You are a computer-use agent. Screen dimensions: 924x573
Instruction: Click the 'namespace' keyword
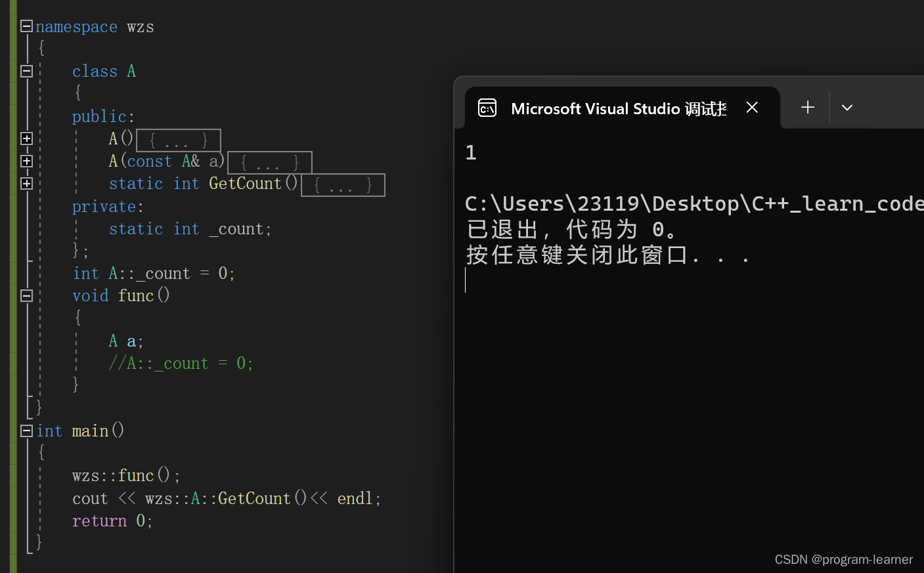tap(76, 27)
